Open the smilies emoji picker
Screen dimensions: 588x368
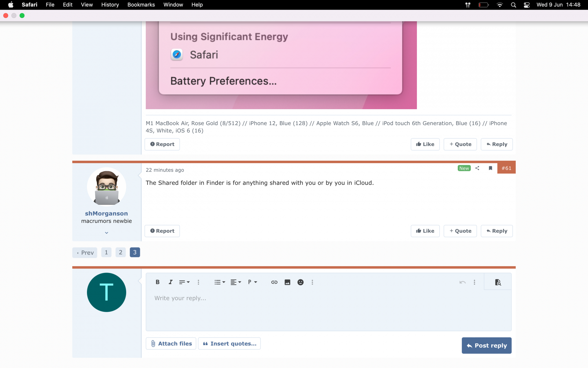click(x=300, y=282)
